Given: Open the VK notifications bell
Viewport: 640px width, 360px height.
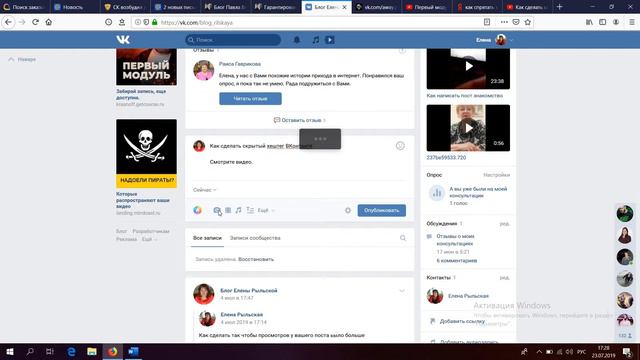Looking at the screenshot, I should (297, 40).
